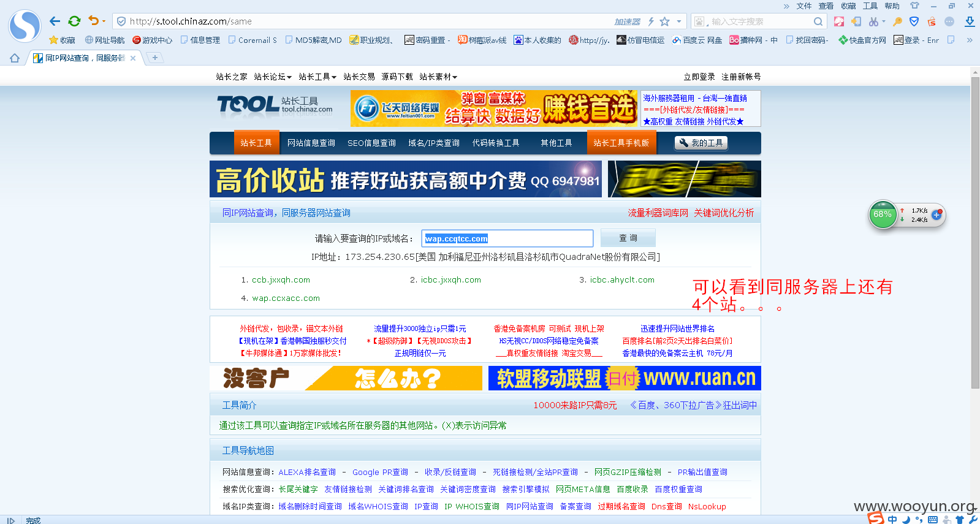Click the TOOL 站长工具 logo
The image size is (980, 524).
275,105
